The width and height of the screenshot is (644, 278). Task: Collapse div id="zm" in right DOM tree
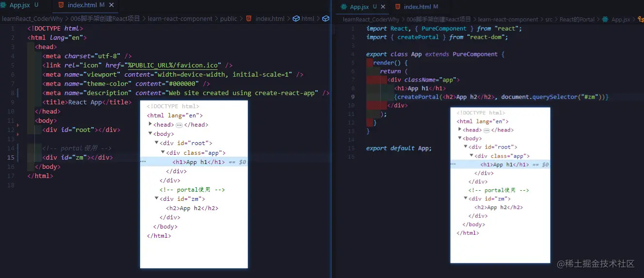466,198
